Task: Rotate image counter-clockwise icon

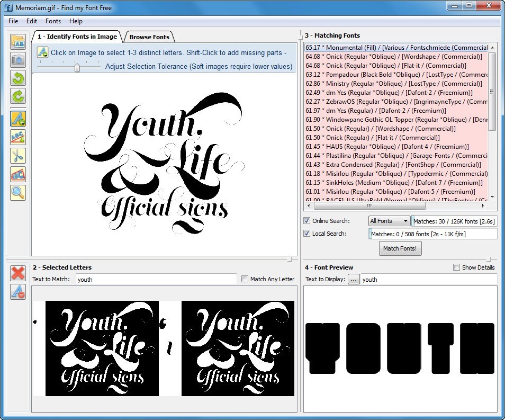Action: point(18,78)
